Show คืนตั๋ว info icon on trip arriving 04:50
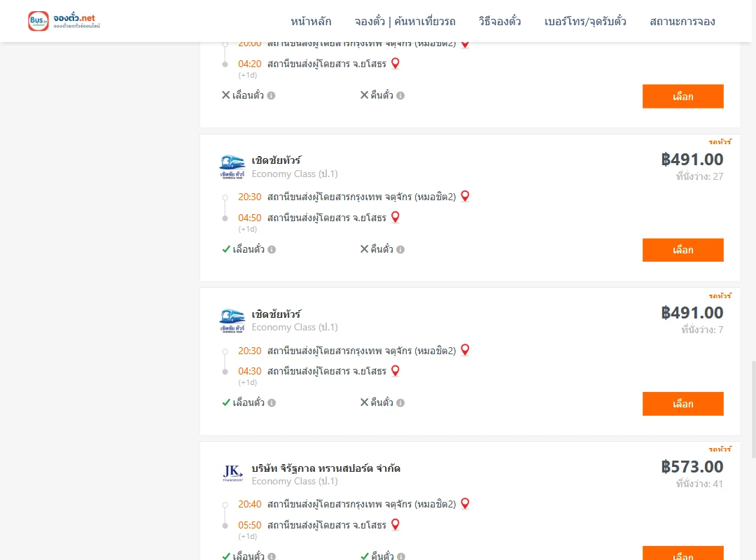The image size is (756, 560). tap(400, 249)
